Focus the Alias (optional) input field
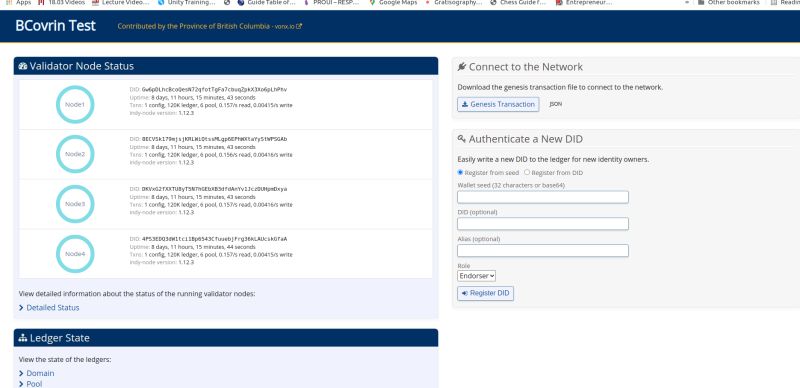Viewport: 800px width, 388px height. [x=543, y=251]
